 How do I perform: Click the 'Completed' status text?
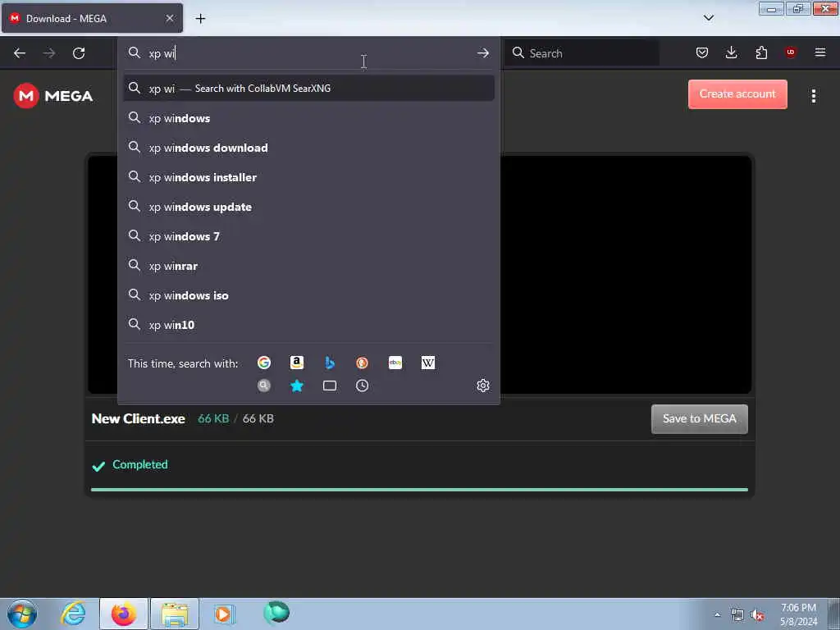[139, 464]
